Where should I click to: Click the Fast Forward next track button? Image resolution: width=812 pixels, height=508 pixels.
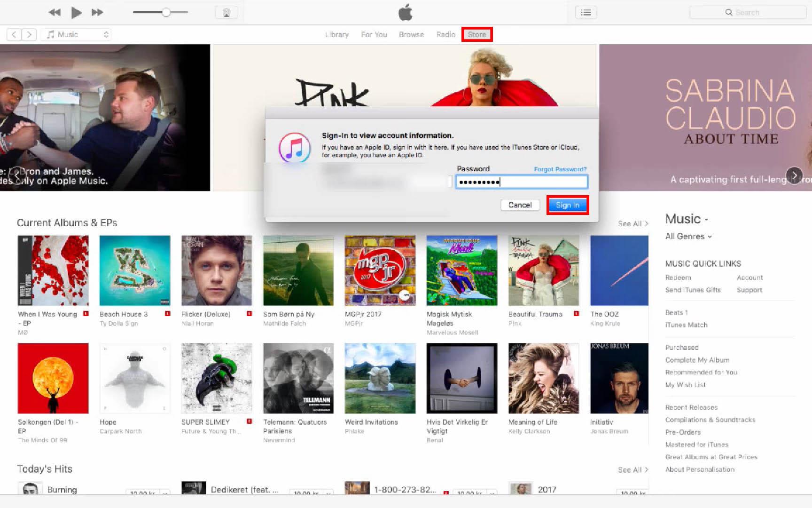pyautogui.click(x=97, y=13)
